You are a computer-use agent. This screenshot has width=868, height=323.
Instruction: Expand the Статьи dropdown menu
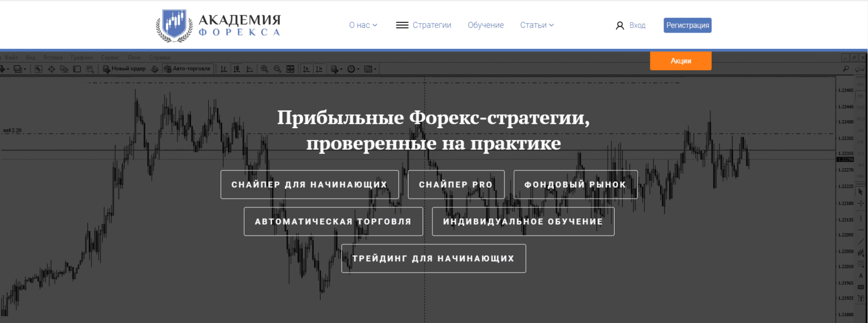pos(537,25)
